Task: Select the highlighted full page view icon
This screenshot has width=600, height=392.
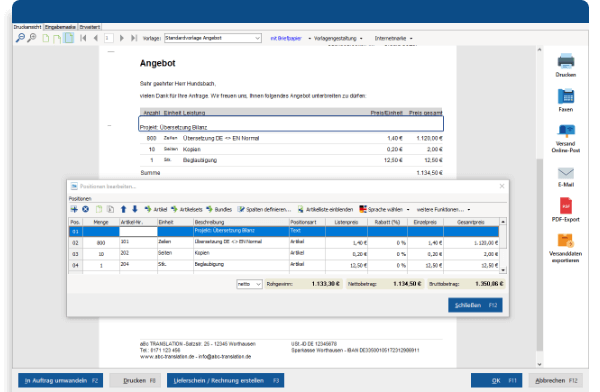Action: pyautogui.click(x=69, y=38)
